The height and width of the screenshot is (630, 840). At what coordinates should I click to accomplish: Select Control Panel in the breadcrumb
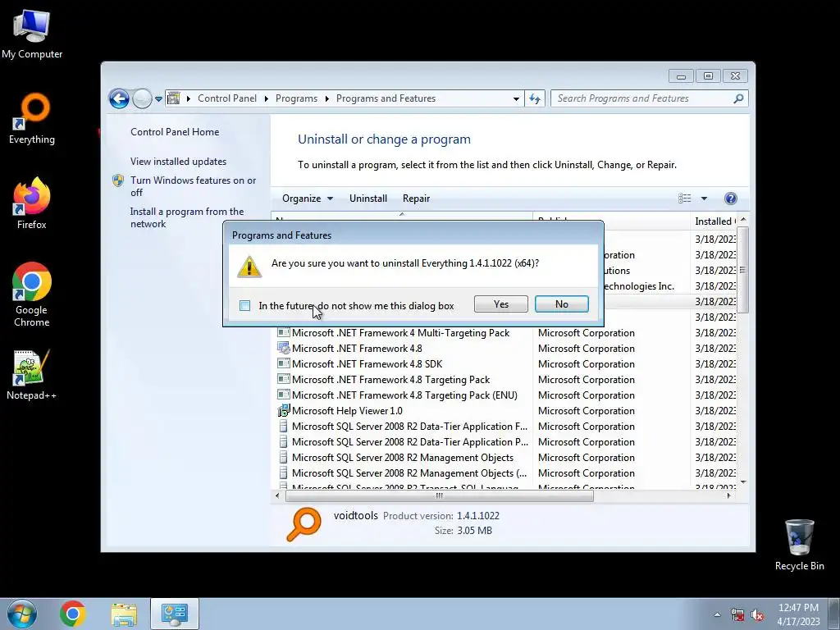click(x=227, y=98)
